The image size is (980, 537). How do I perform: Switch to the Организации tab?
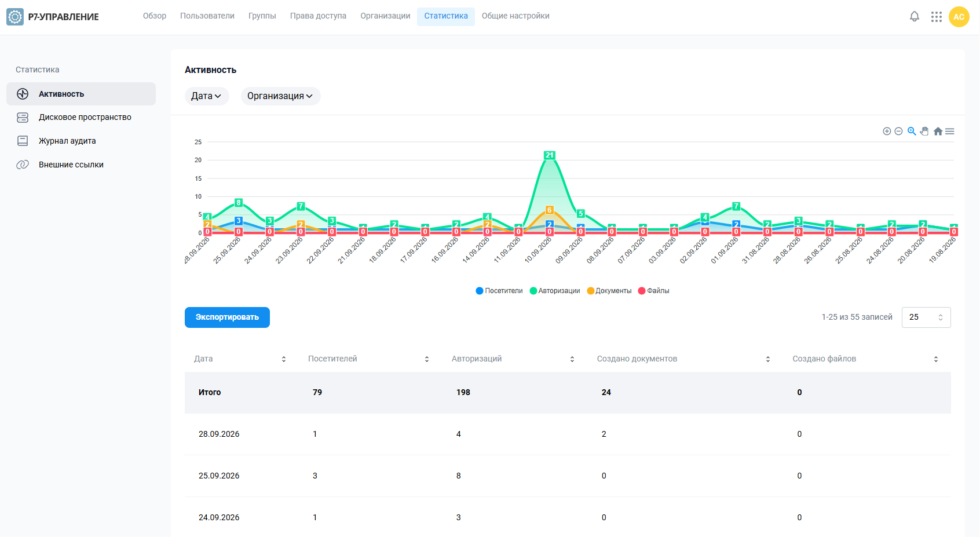pos(385,16)
